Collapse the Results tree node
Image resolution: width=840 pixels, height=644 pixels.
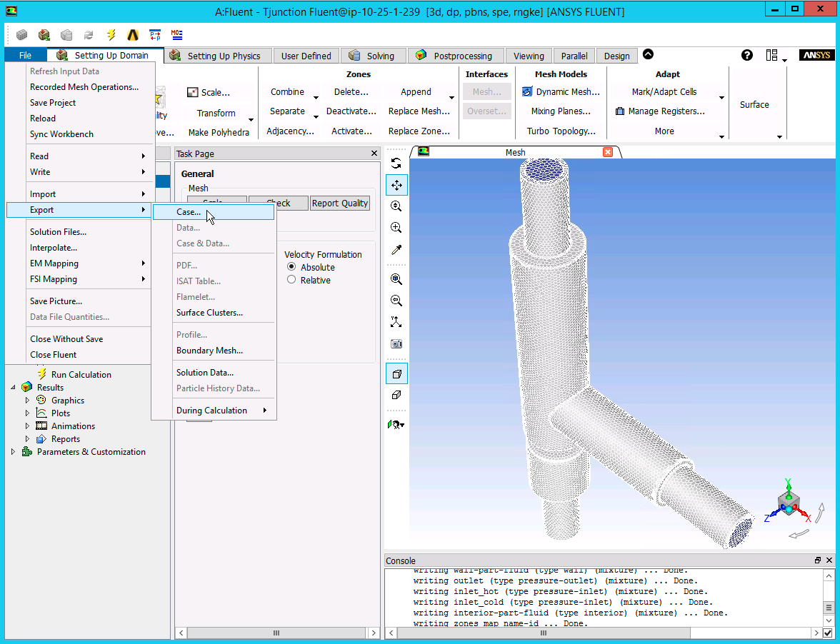(14, 387)
